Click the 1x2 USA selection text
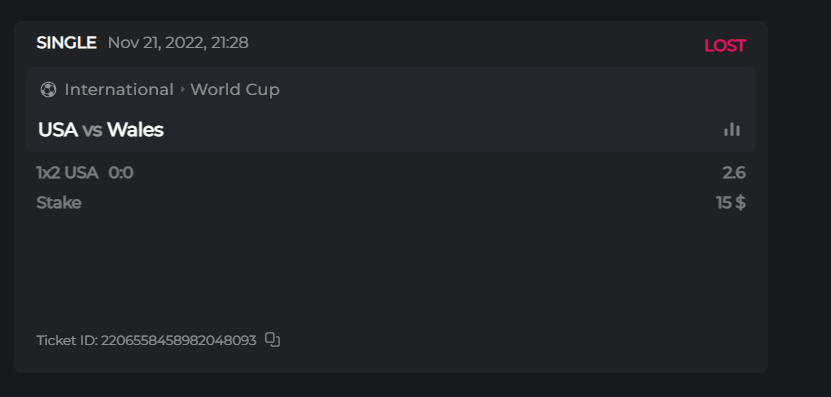Image resolution: width=831 pixels, height=397 pixels. pyautogui.click(x=67, y=173)
